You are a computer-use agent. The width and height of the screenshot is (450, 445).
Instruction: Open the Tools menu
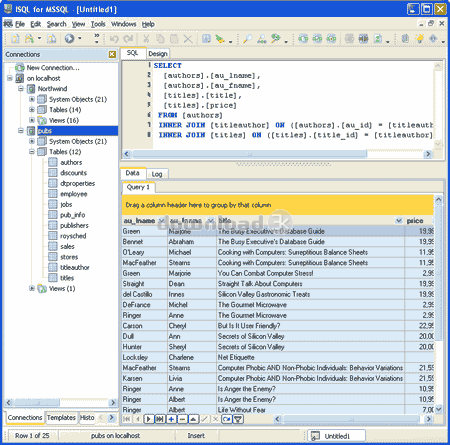(98, 24)
